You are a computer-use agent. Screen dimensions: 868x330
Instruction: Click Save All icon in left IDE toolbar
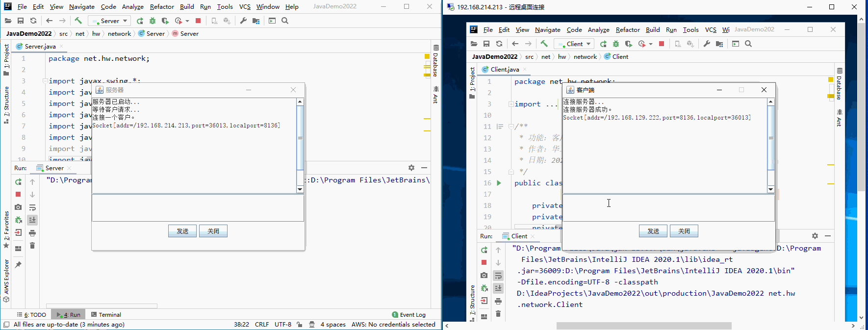(x=21, y=21)
